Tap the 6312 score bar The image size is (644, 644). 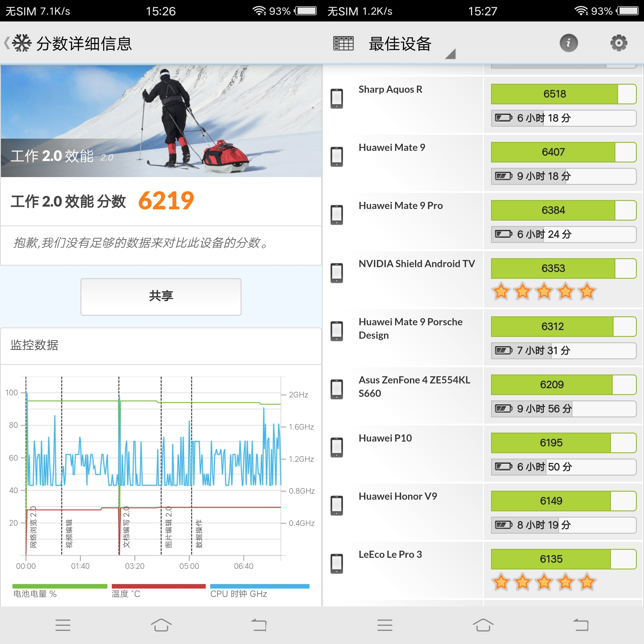(563, 326)
